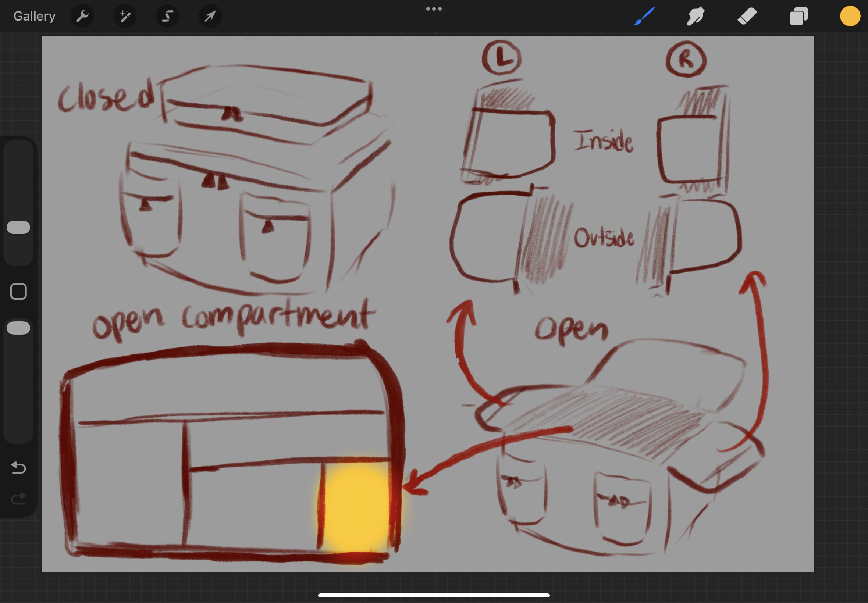
Task: Tap the square Modify button in sidebar
Action: tap(18, 291)
